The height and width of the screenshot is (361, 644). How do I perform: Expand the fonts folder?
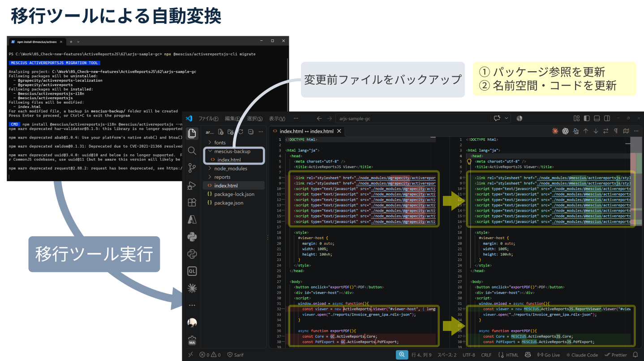pos(233,143)
